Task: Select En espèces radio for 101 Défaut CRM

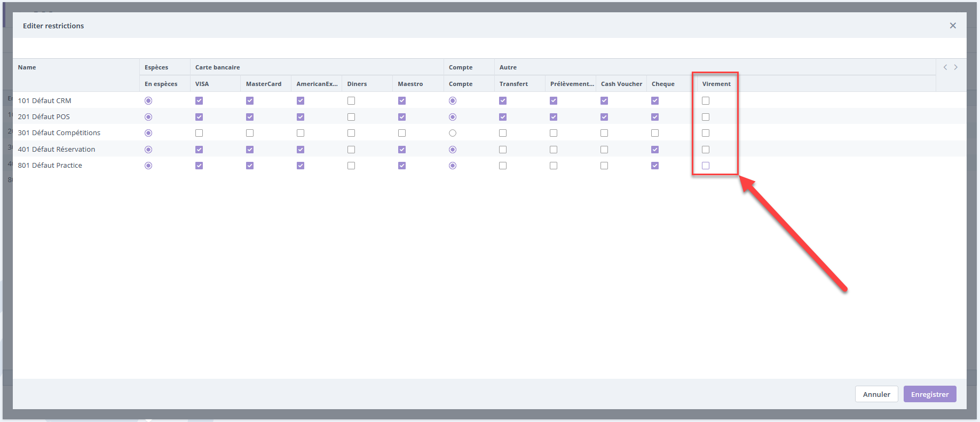Action: (148, 100)
